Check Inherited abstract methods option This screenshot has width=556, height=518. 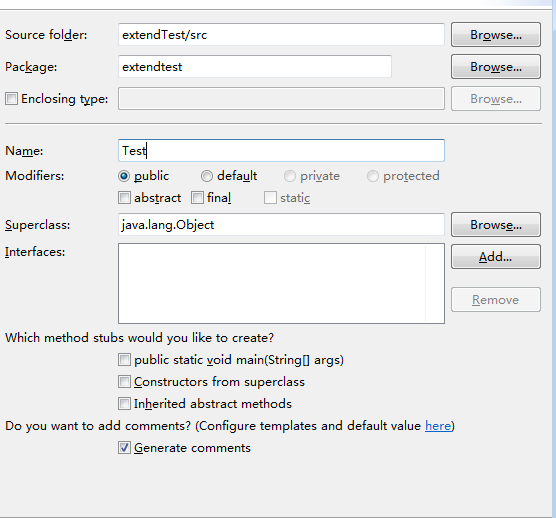pos(124,403)
